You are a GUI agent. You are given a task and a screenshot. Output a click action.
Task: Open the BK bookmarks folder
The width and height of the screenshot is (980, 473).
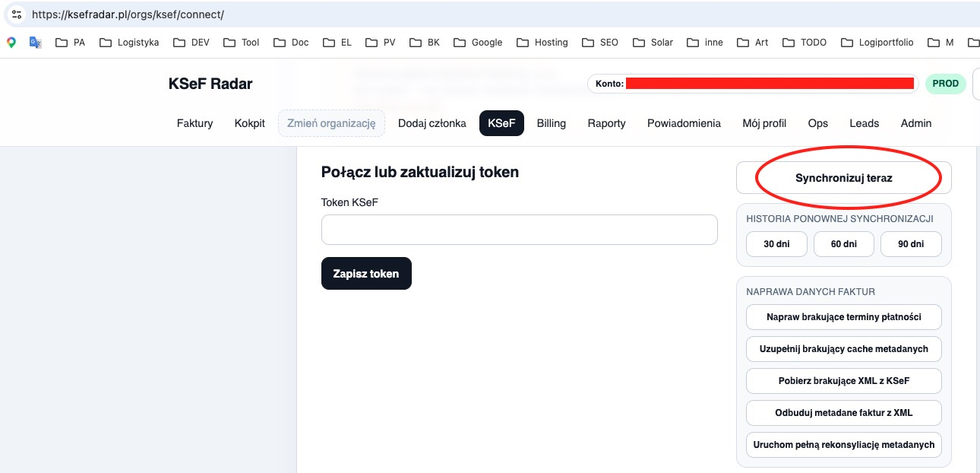(x=425, y=43)
